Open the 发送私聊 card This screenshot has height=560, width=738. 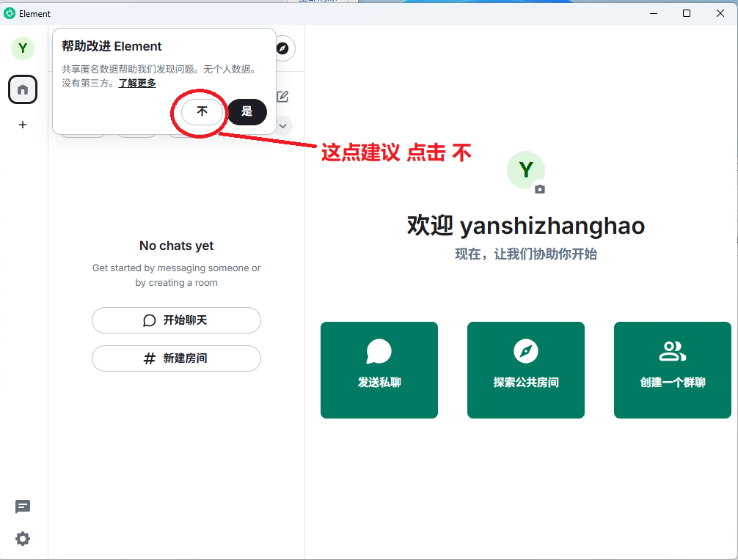(379, 370)
